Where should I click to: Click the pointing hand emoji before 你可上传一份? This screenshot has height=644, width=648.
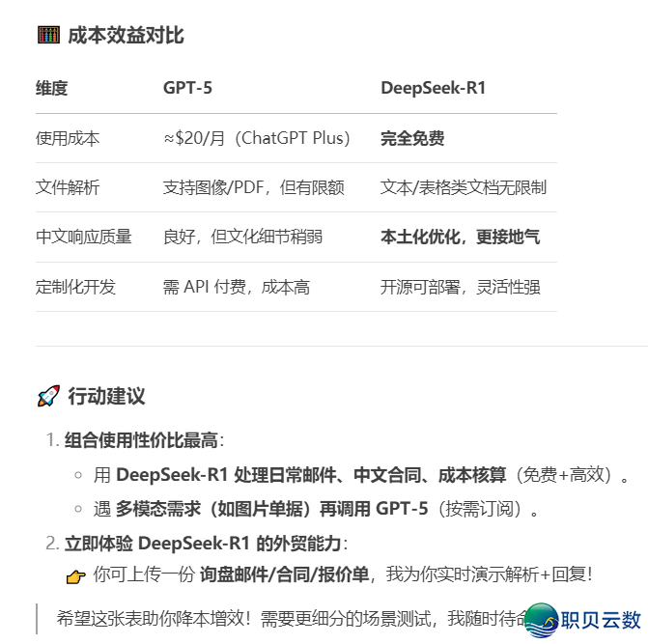coord(75,576)
